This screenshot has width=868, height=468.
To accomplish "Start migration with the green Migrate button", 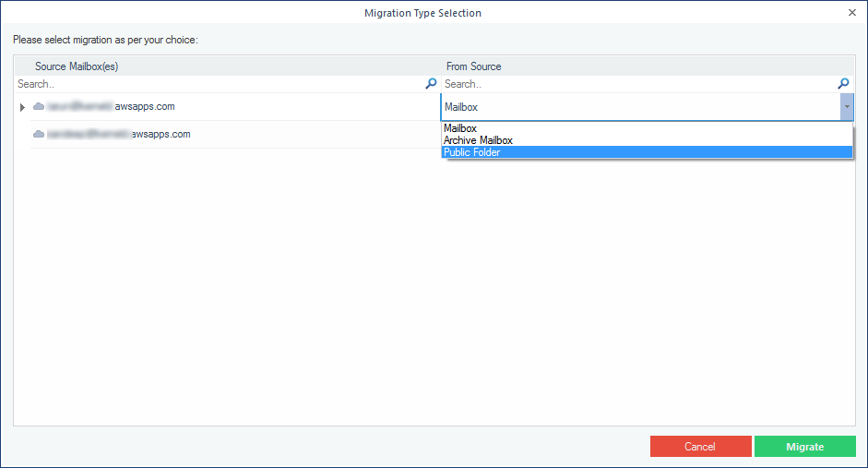I will 804,447.
